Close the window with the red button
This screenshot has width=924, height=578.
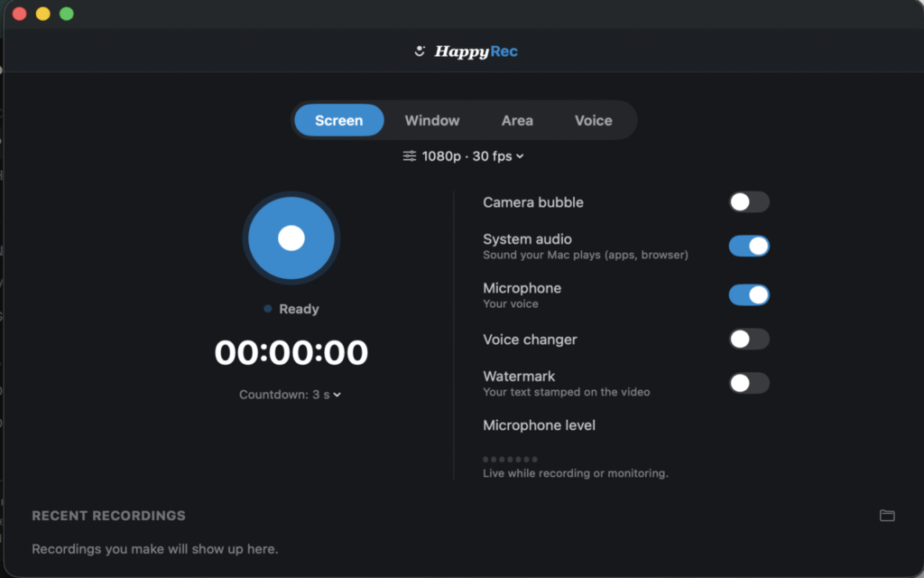coord(20,14)
